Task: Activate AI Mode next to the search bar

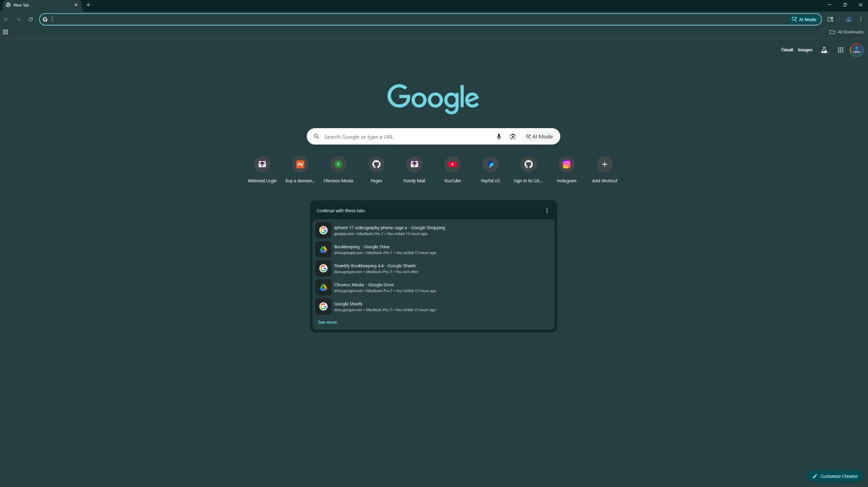Action: tap(539, 136)
